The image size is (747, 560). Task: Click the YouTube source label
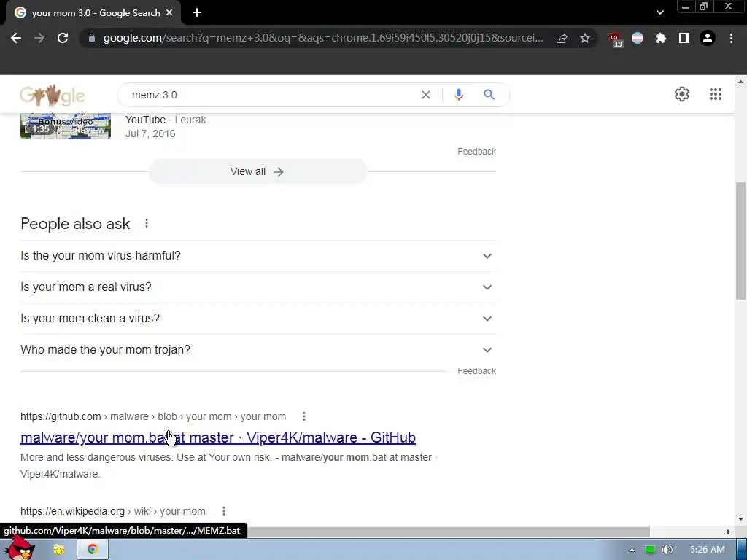(145, 120)
